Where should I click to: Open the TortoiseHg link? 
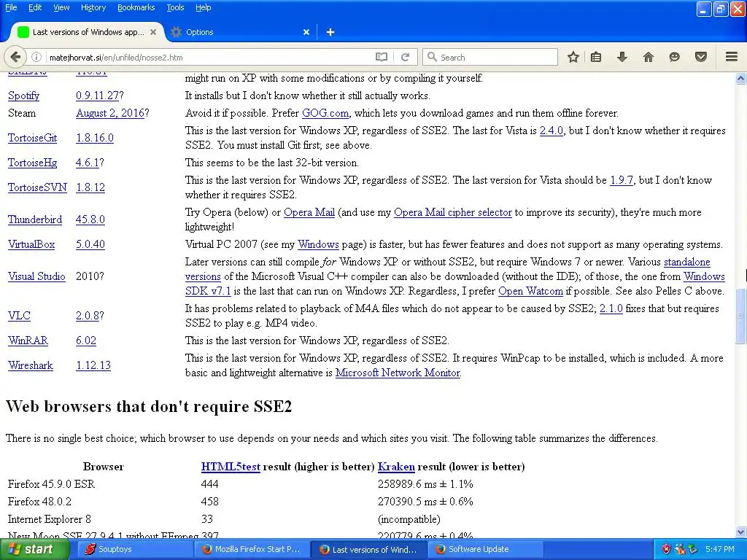pos(32,163)
